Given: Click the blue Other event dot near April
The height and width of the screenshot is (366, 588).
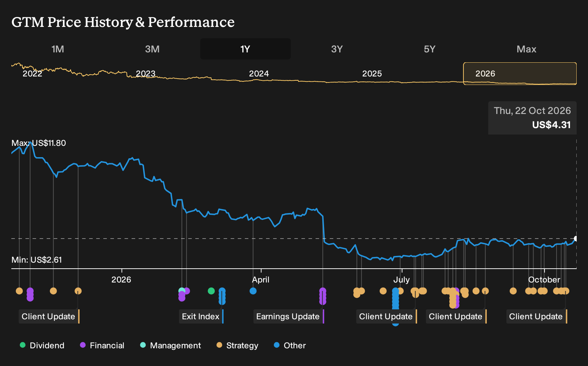Looking at the screenshot, I should pyautogui.click(x=253, y=291).
